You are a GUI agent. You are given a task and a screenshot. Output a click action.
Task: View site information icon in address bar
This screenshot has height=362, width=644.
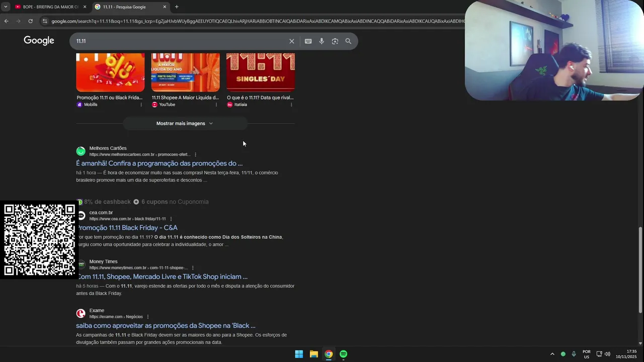pos(45,21)
